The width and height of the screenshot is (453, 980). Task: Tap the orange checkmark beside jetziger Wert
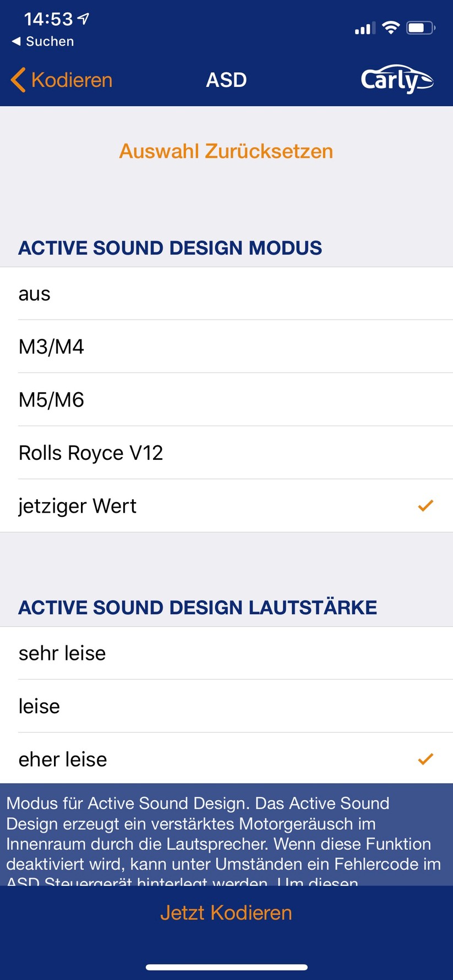click(x=425, y=505)
